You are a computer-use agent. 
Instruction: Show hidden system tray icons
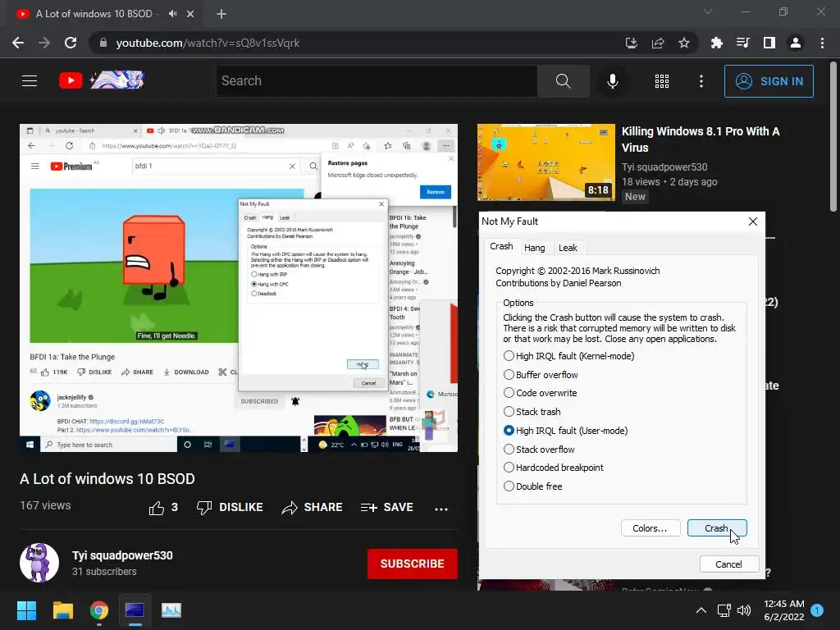701,610
